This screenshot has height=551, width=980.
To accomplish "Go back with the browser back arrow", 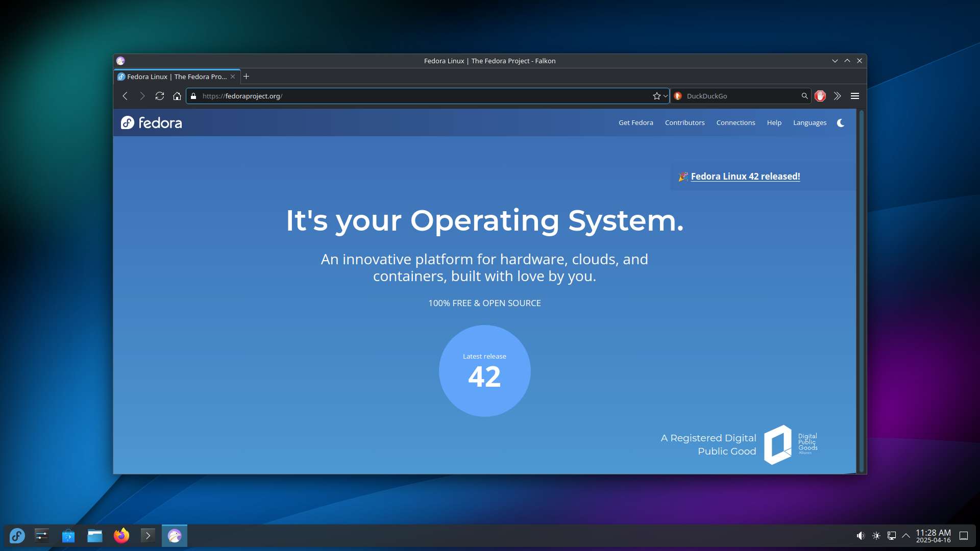I will tap(125, 96).
